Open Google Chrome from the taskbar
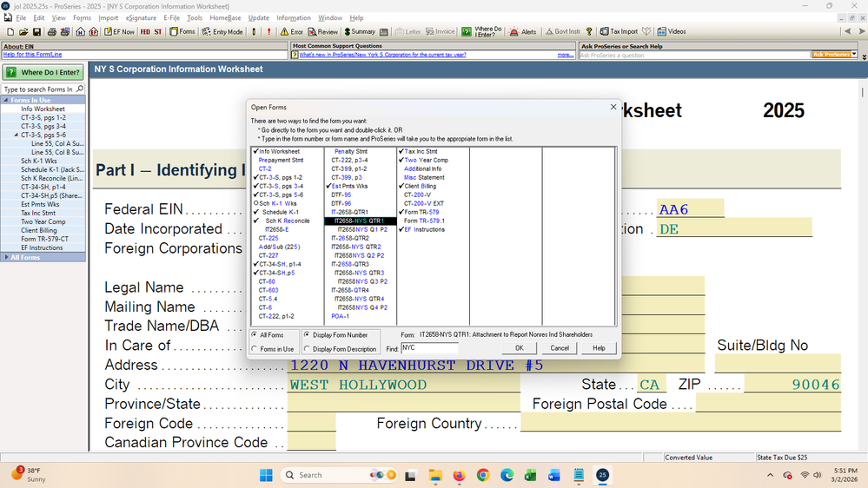This screenshot has height=488, width=868. pyautogui.click(x=483, y=475)
